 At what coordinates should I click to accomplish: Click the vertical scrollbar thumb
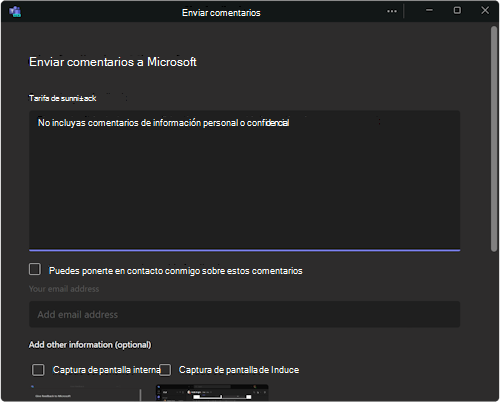(494, 139)
